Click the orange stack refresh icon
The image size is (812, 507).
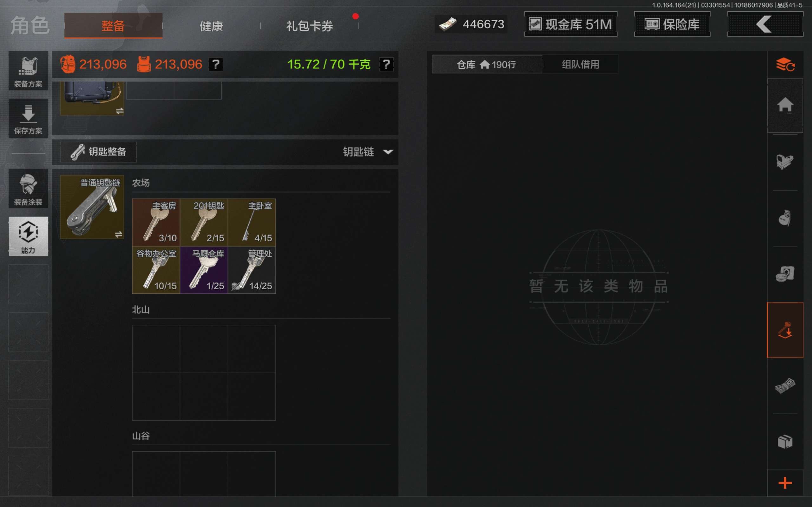pyautogui.click(x=785, y=64)
